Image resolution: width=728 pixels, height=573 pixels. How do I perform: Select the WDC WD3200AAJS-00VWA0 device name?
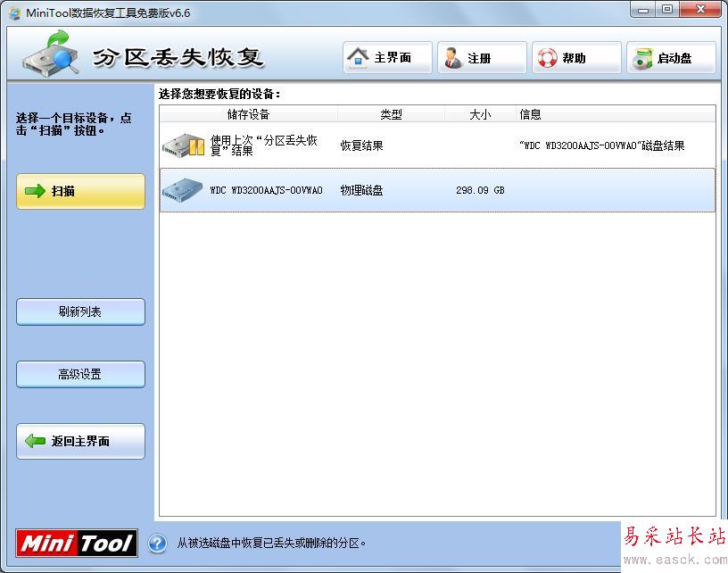266,190
